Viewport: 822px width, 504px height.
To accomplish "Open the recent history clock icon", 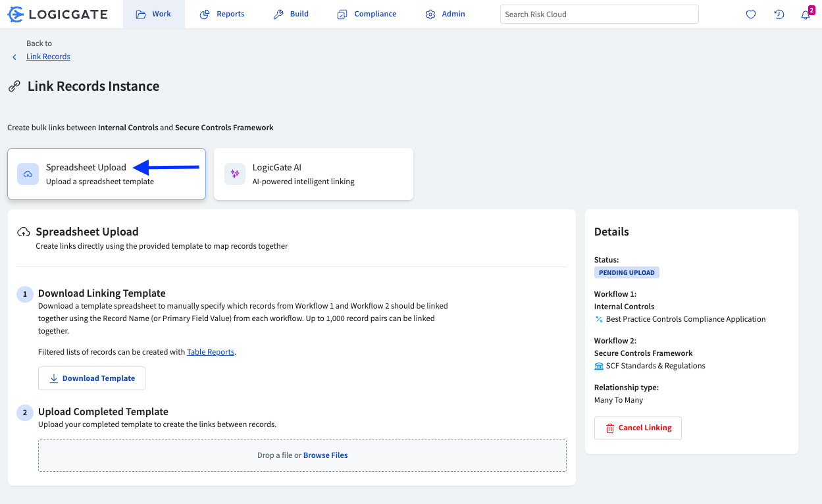I will pyautogui.click(x=779, y=14).
